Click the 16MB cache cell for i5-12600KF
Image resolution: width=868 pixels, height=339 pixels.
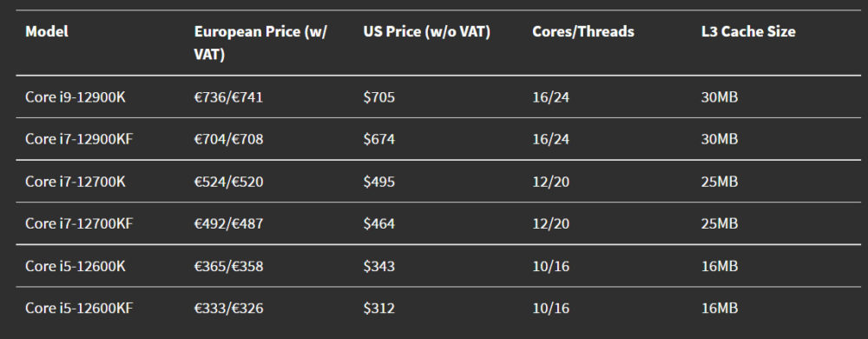(x=719, y=309)
